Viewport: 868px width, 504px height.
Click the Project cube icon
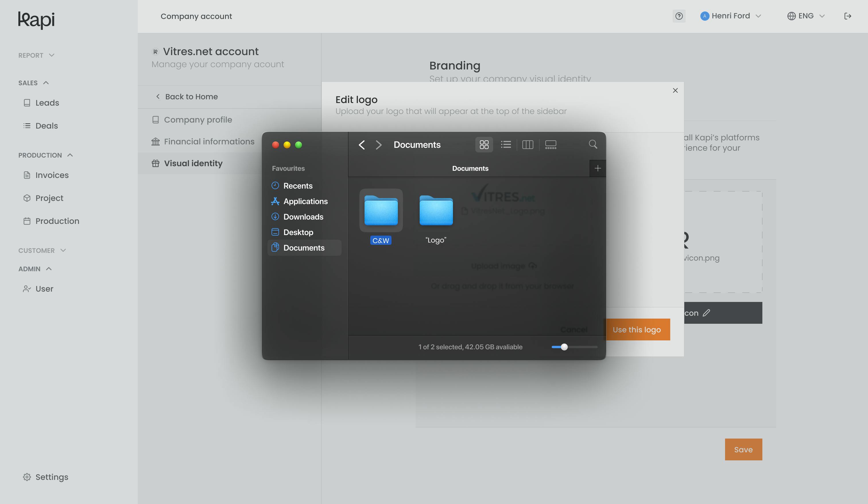pos(27,198)
